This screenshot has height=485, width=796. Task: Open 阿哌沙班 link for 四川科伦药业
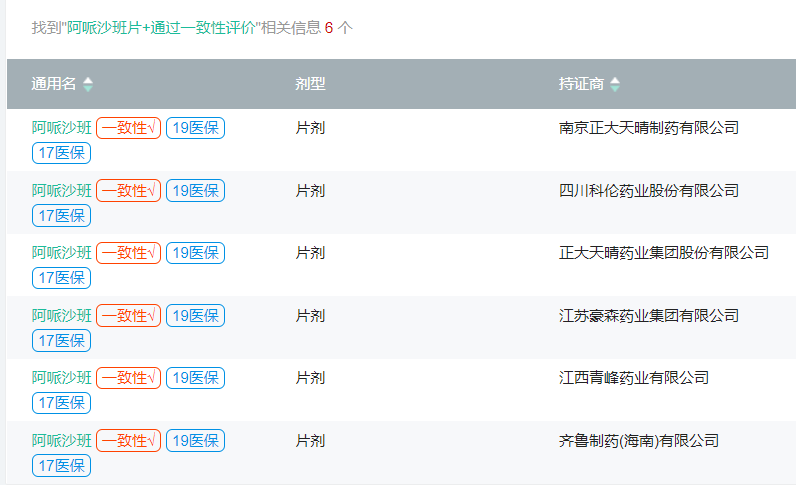pos(61,191)
